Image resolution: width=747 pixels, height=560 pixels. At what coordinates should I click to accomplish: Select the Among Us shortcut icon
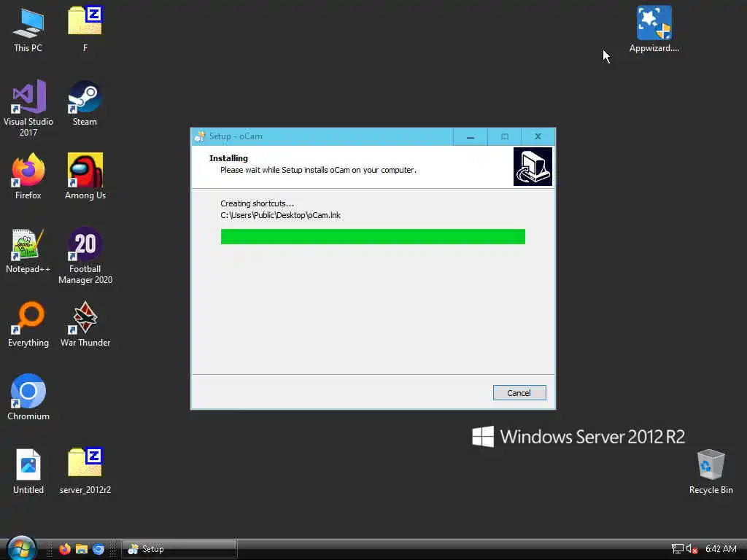pos(85,176)
